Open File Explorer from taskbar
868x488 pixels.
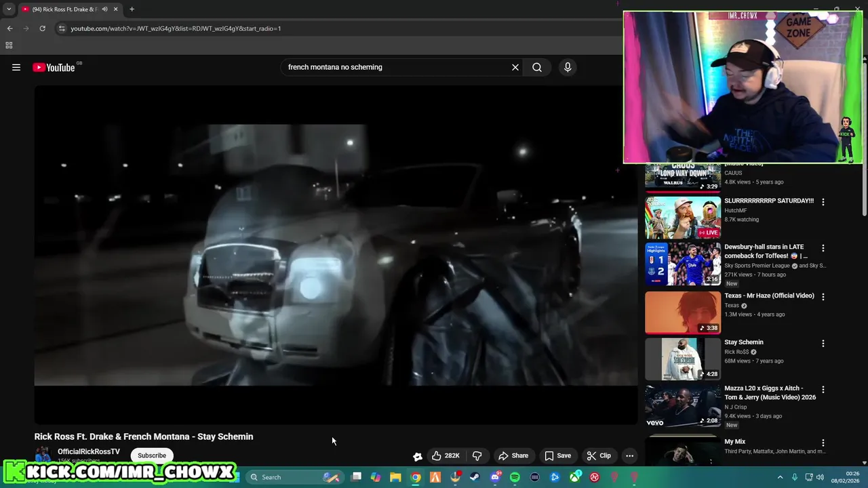pos(395,477)
